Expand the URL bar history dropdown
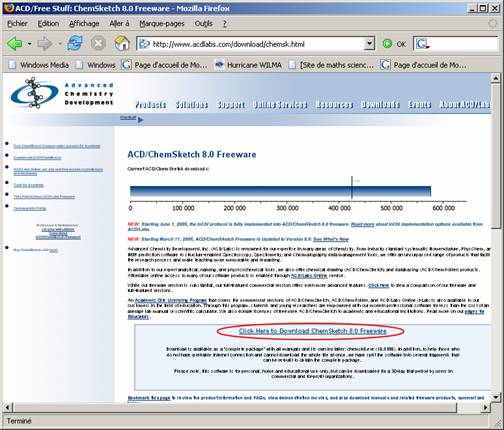Viewport: 504px width, 430px height. tap(369, 44)
